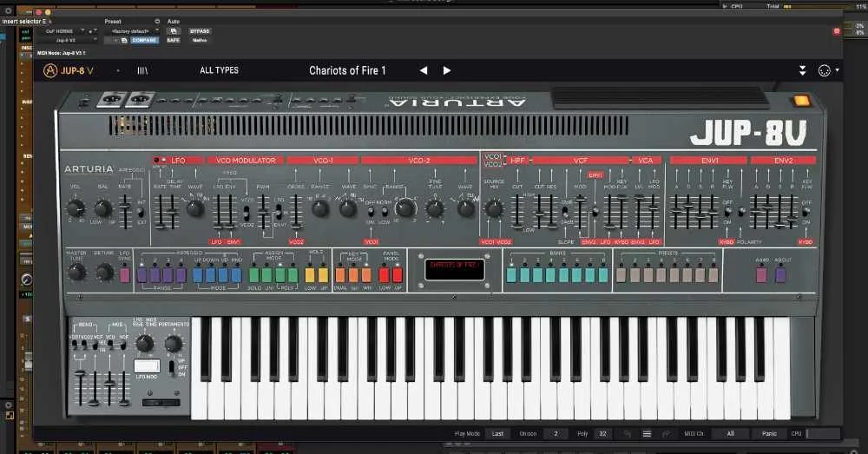The height and width of the screenshot is (454, 868).
Task: Click the first beige preset button
Action: click(621, 274)
